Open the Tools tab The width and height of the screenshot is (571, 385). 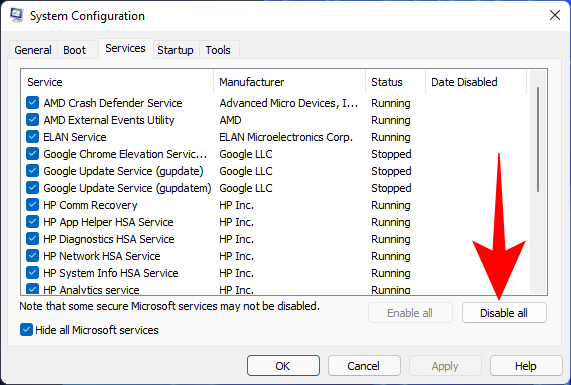point(218,50)
